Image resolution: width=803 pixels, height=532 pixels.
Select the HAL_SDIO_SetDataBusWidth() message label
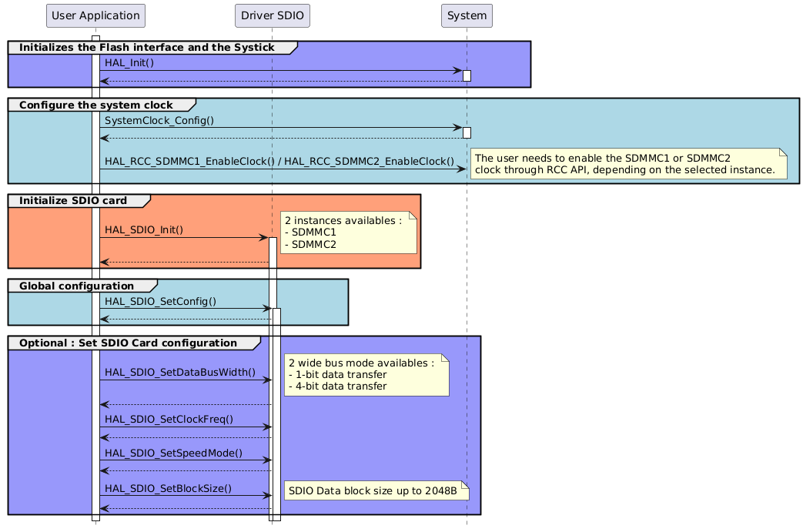tap(180, 373)
